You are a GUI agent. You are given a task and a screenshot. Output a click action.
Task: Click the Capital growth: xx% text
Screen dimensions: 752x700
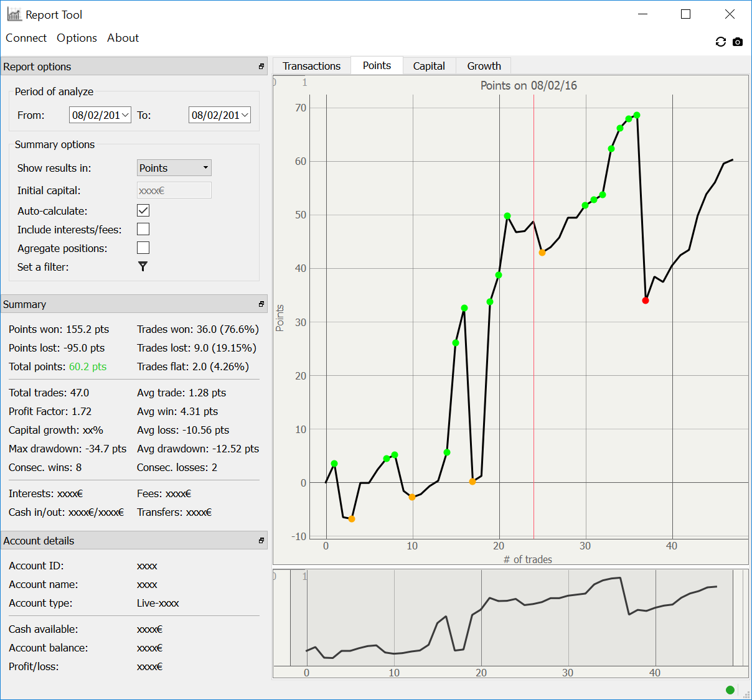(x=56, y=430)
